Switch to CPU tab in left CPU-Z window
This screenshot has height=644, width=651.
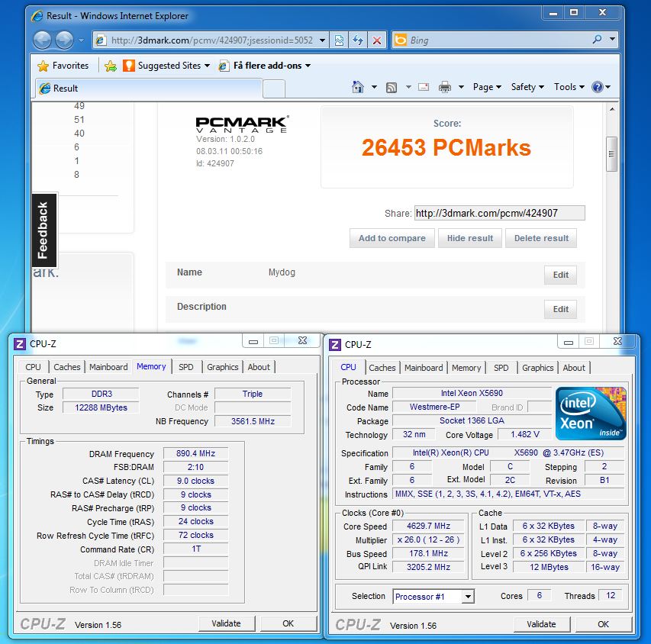(34, 367)
